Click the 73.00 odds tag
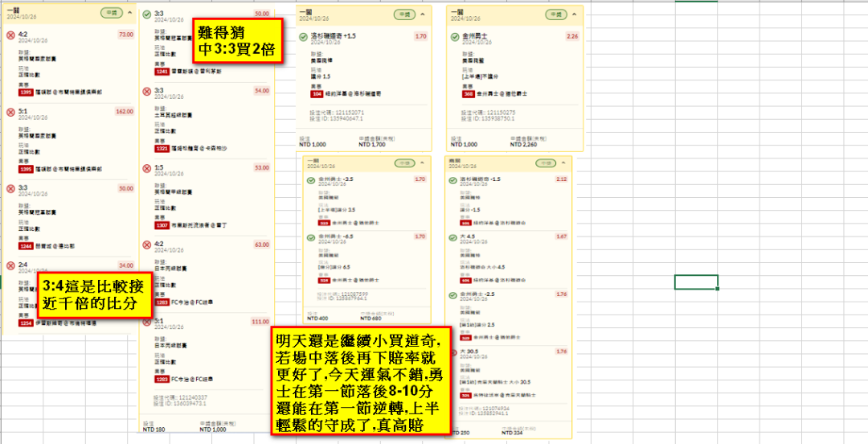Screen dimensions: 868x444 (x=126, y=35)
